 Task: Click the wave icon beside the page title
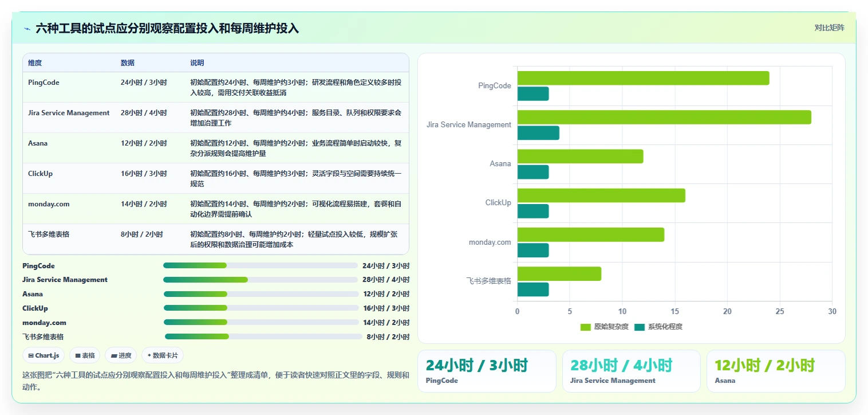(x=27, y=29)
